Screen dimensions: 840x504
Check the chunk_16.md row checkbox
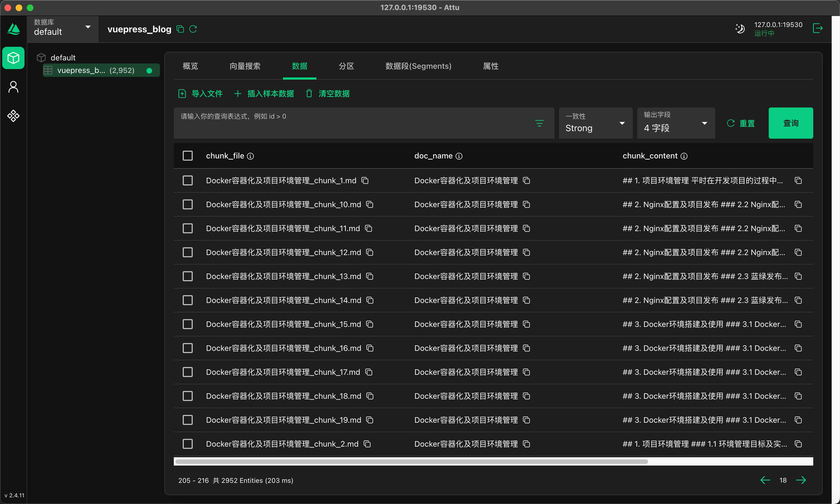click(187, 348)
